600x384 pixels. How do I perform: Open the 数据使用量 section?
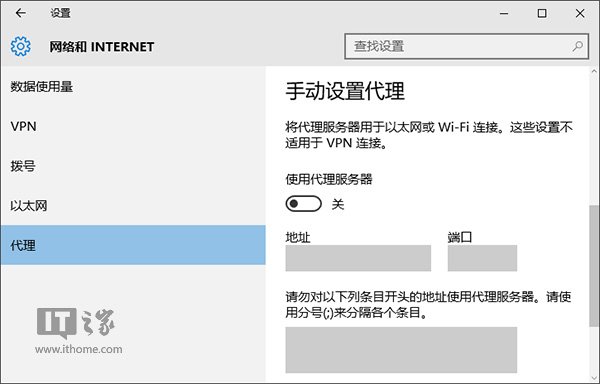(133, 86)
